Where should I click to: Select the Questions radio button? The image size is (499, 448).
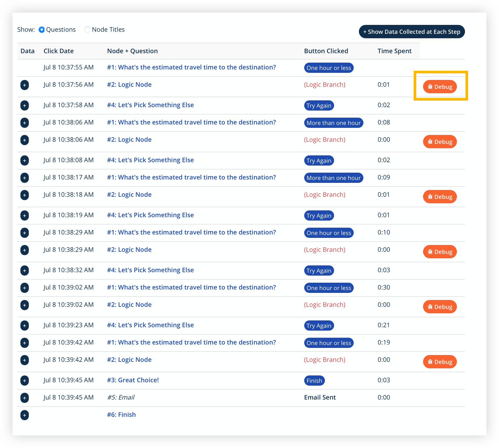42,30
